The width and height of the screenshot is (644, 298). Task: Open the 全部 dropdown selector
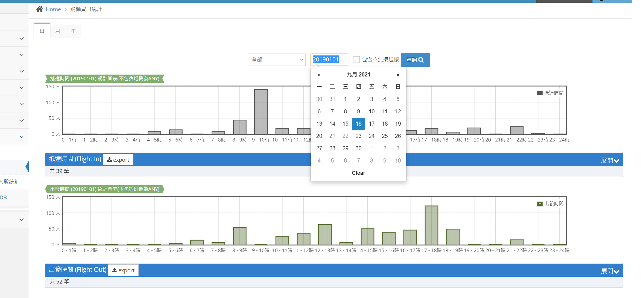point(276,60)
